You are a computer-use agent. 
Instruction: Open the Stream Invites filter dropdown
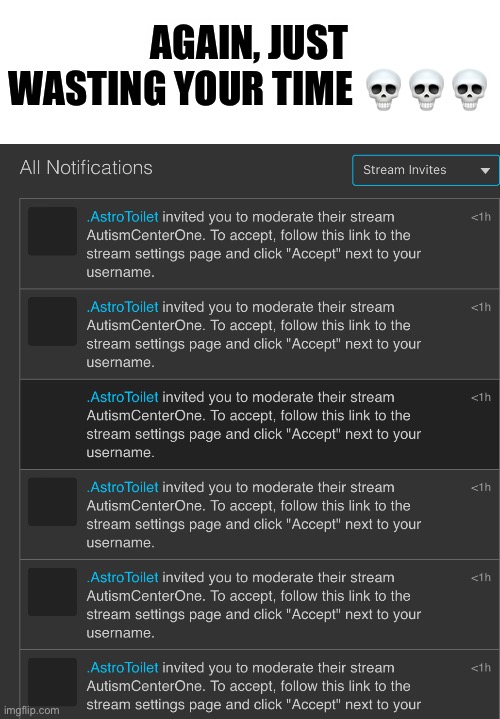point(426,170)
